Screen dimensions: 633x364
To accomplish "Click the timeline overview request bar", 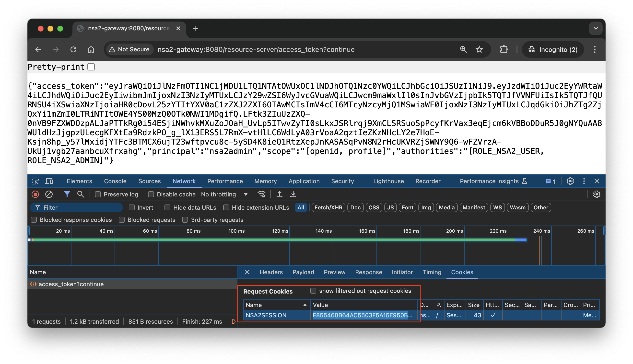I will point(278,240).
